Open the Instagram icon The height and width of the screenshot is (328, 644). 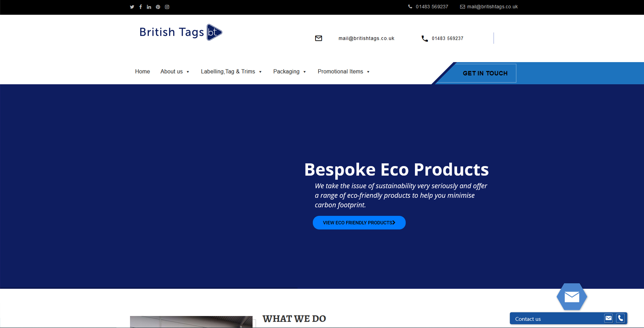167,7
